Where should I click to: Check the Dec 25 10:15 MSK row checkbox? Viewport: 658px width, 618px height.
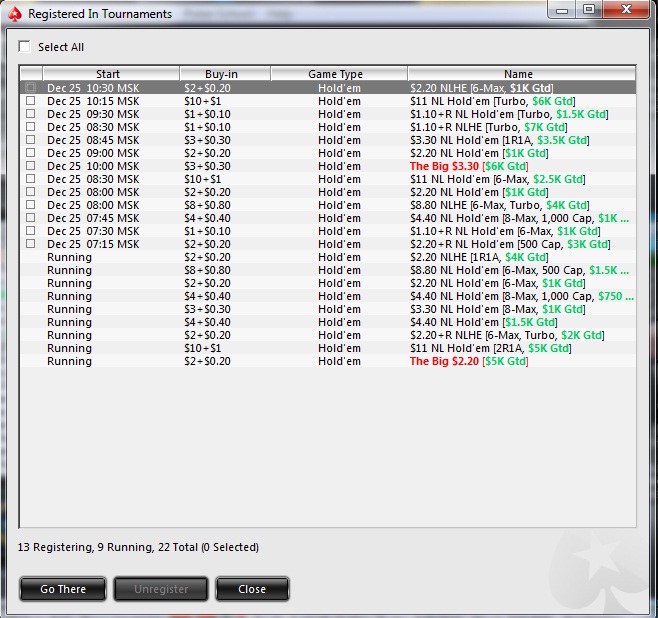click(30, 100)
